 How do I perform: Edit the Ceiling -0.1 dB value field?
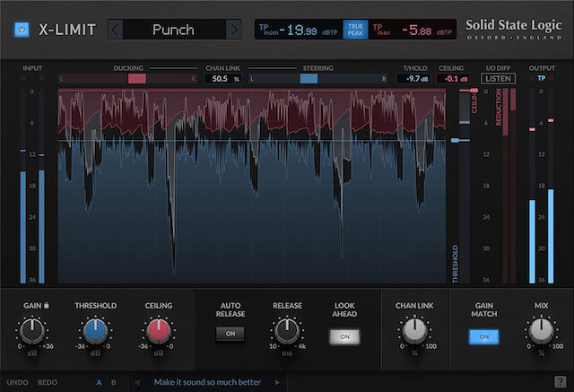click(454, 78)
